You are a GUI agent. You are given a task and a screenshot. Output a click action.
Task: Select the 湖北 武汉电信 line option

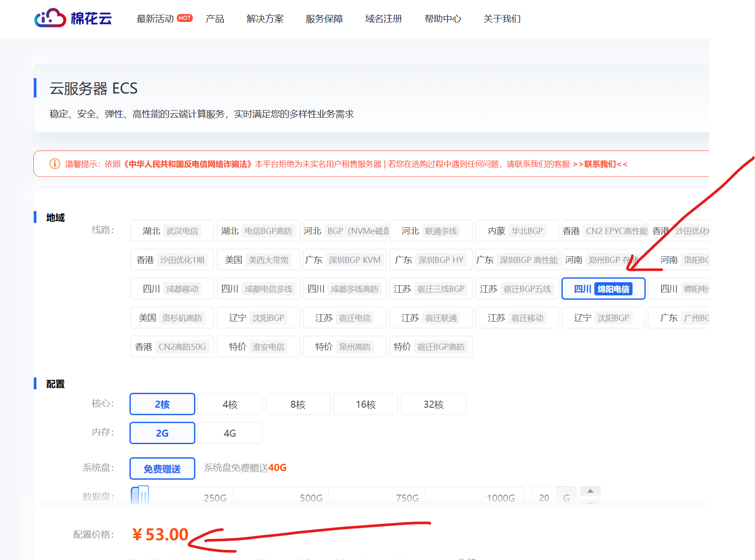(x=172, y=231)
